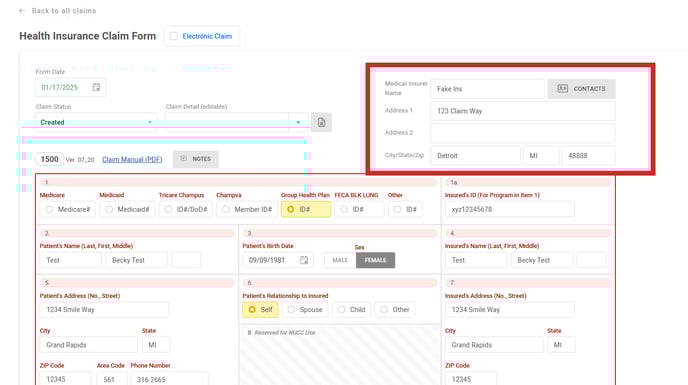Toggle patient sex to MALE
The height and width of the screenshot is (385, 688).
[340, 260]
